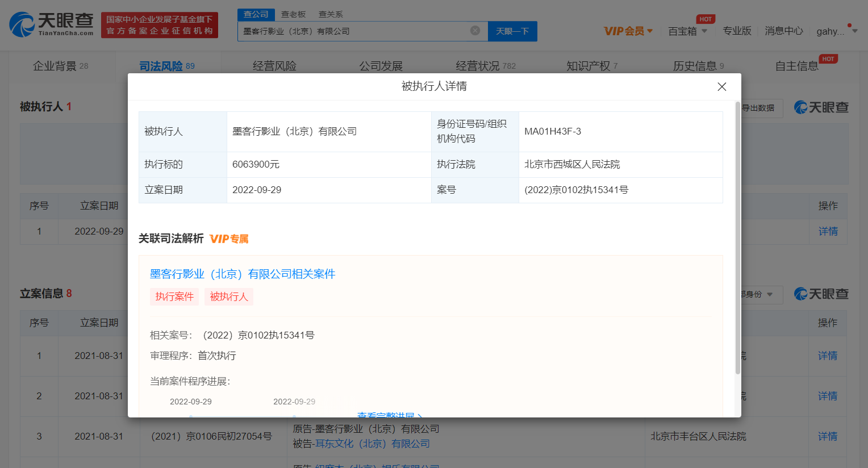Click the 导出数据 button
Image resolution: width=868 pixels, height=468 pixels.
761,108
